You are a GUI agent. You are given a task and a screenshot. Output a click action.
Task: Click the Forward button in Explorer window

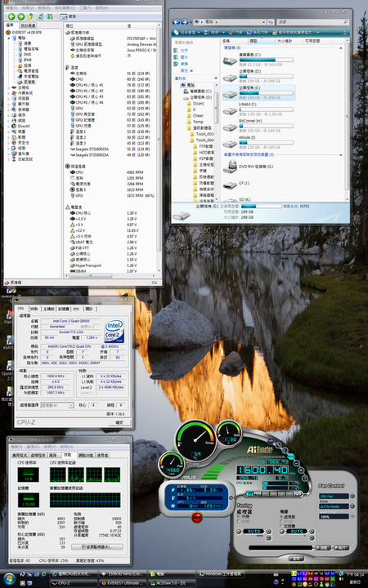pos(185,23)
